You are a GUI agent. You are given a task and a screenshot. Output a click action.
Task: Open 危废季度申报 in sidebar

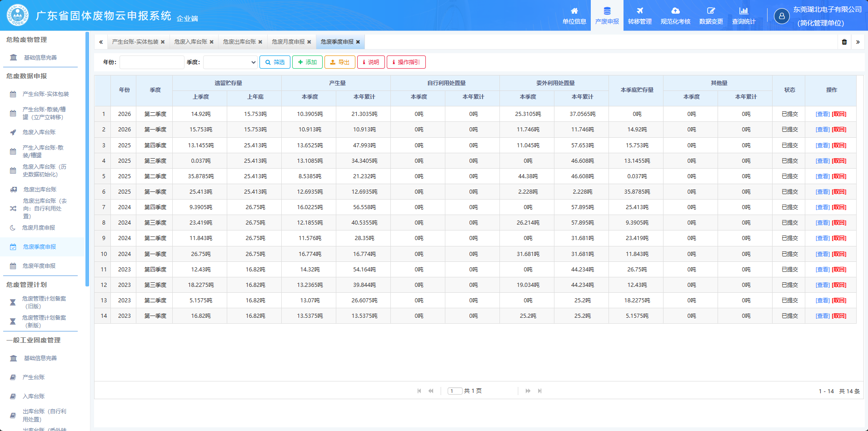point(40,247)
